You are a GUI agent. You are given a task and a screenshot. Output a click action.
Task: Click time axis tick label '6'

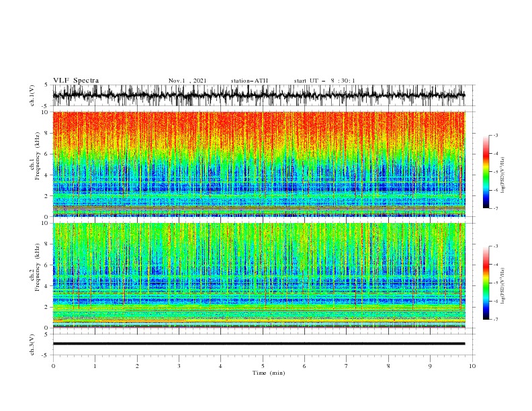304,366
